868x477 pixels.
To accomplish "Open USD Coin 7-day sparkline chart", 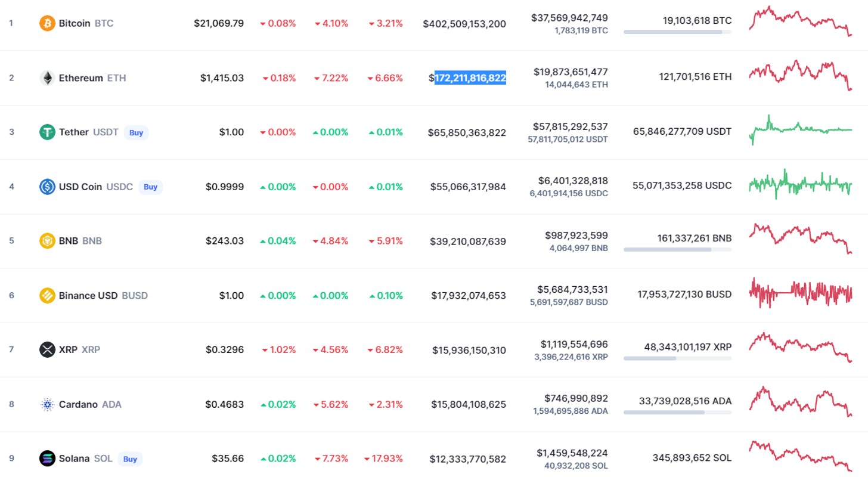I will [801, 184].
